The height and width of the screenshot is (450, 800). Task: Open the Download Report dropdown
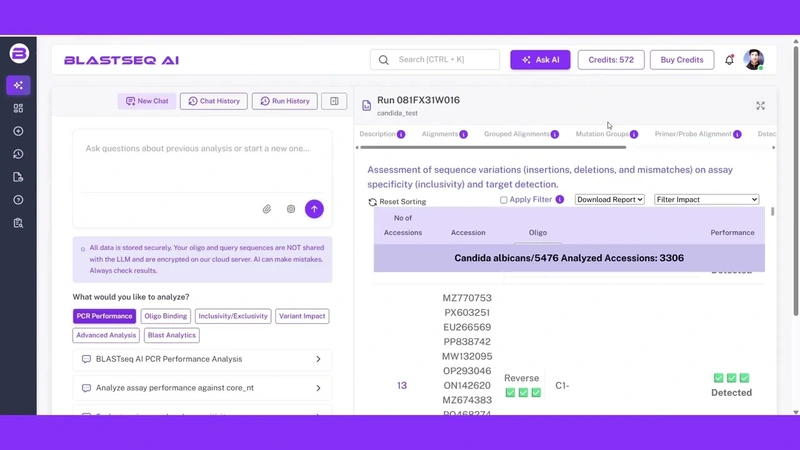click(610, 199)
